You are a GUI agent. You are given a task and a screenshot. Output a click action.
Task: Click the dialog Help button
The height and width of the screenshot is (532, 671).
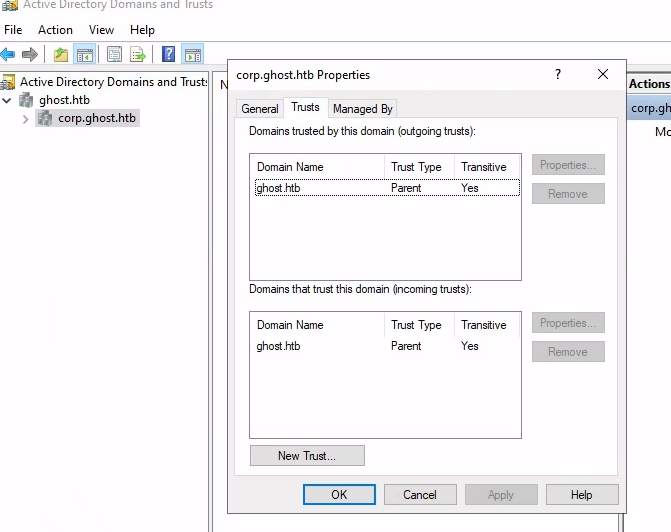click(582, 495)
